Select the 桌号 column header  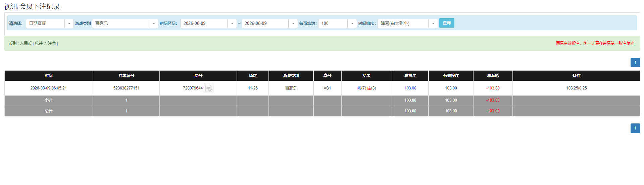(327, 76)
